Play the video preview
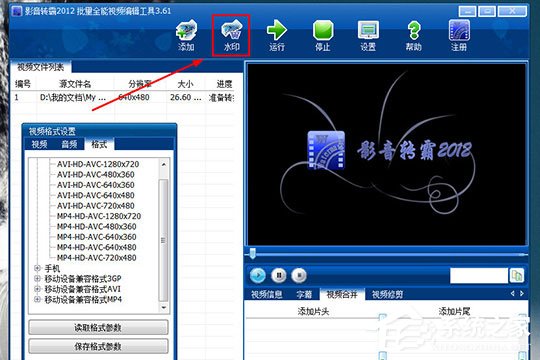Image resolution: width=540 pixels, height=360 pixels. pos(258,275)
